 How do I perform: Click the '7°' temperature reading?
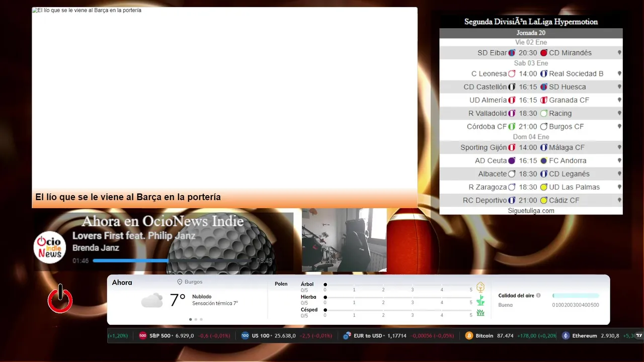pos(178,300)
